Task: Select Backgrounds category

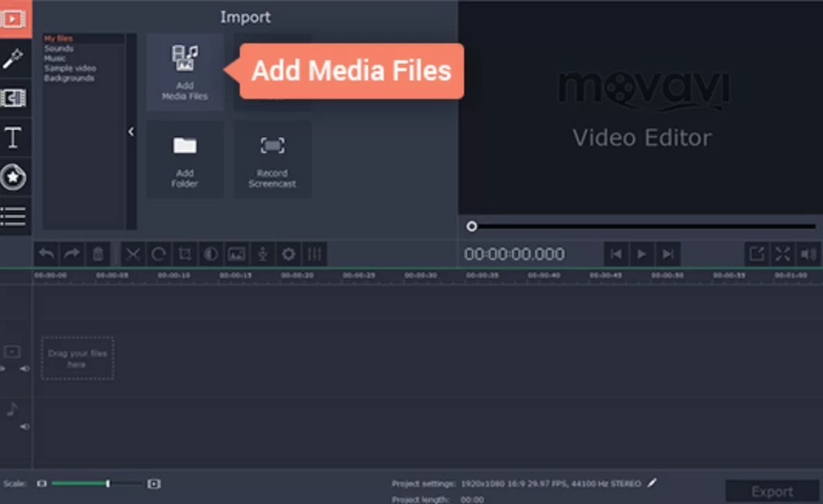Action: coord(69,78)
